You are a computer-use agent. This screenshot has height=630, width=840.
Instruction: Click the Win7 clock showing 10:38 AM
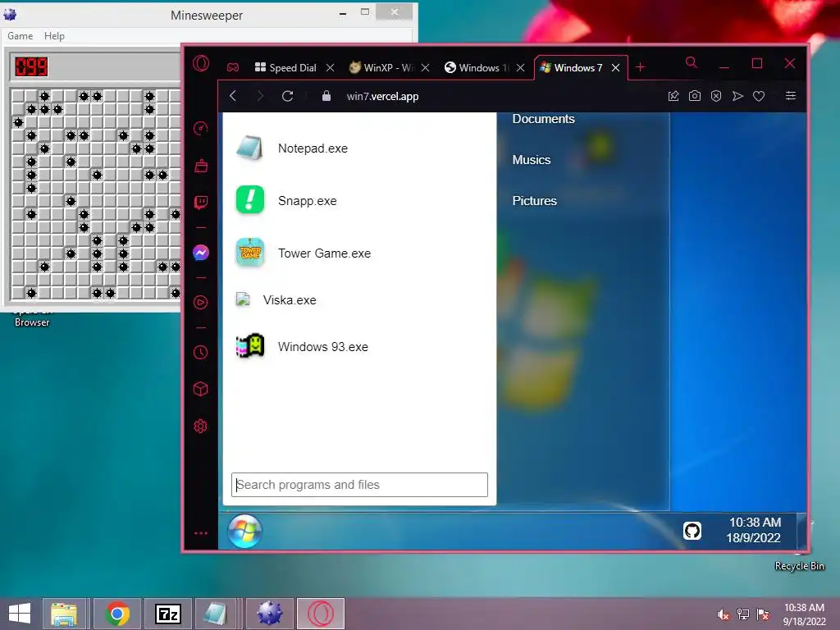(x=755, y=523)
